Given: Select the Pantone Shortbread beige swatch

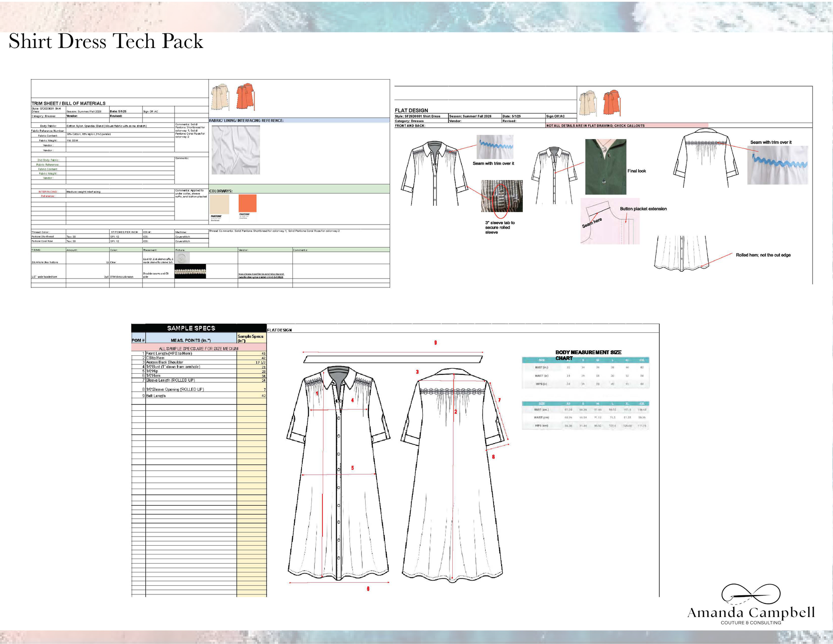Looking at the screenshot, I should [219, 204].
